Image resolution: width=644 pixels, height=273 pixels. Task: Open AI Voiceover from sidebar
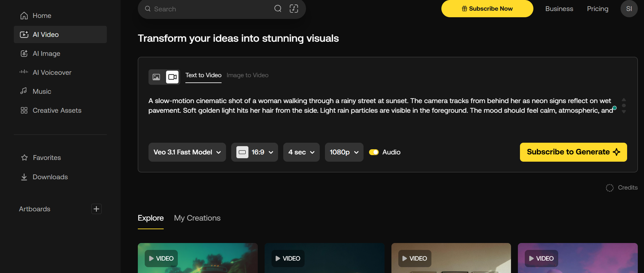52,72
